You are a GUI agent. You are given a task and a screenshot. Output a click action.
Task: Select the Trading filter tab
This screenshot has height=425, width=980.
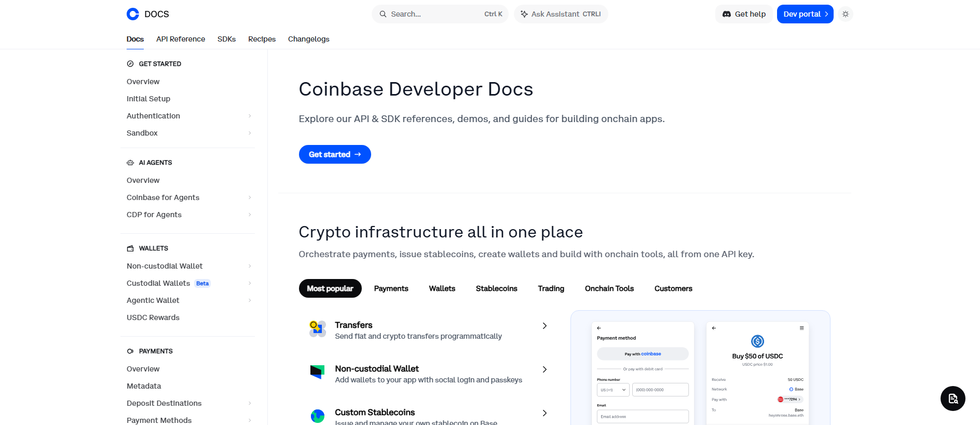(551, 288)
